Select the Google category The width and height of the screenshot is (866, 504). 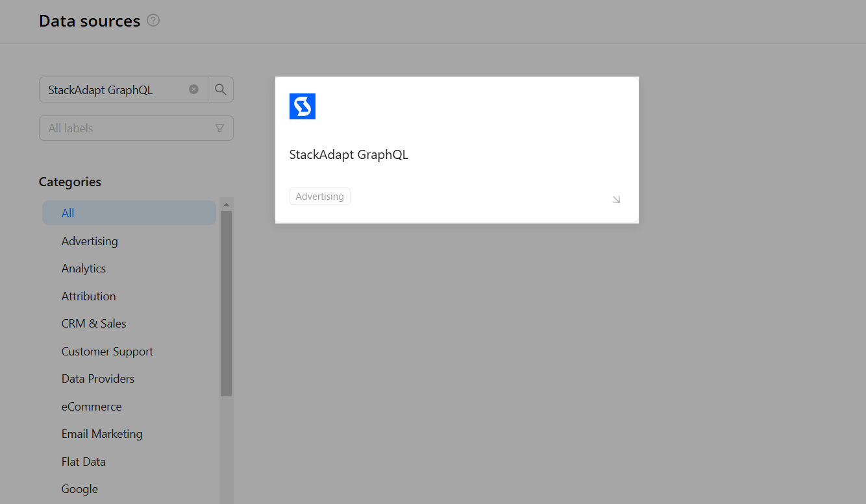coord(80,488)
